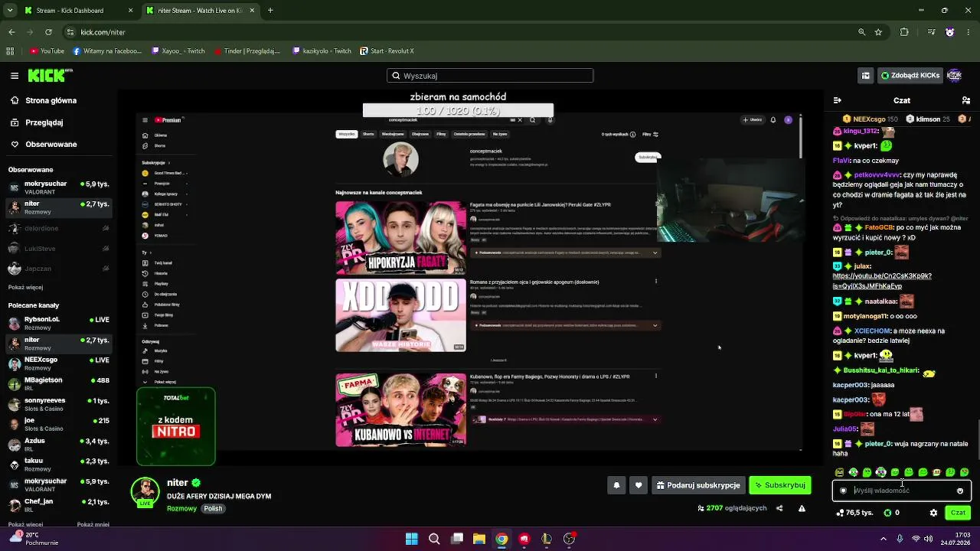
Task: Open the Start - Revolut X bookmark
Action: (387, 51)
